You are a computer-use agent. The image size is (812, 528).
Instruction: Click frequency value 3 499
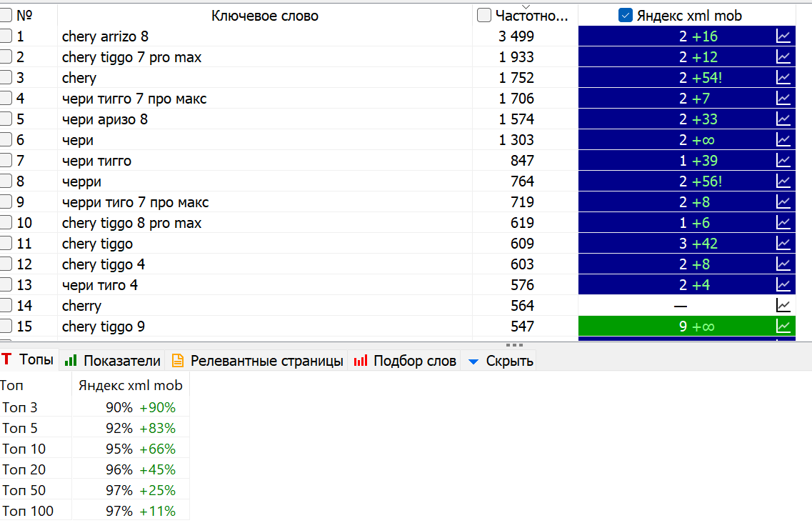coord(516,36)
